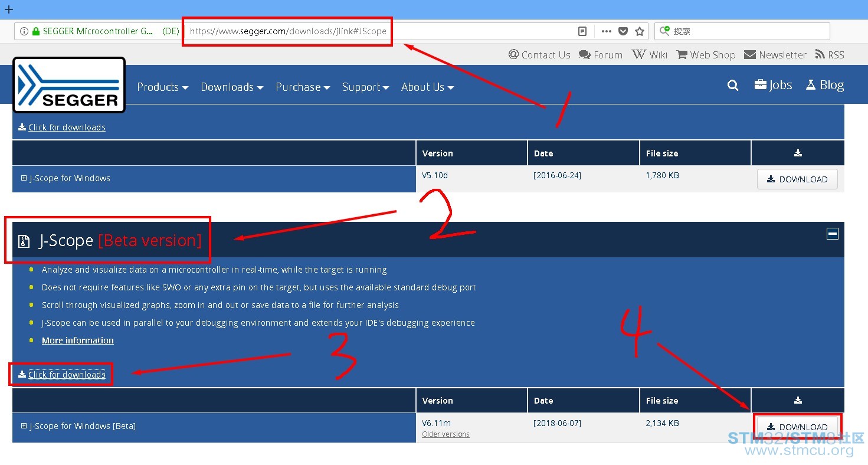This screenshot has width=868, height=465.
Task: Visit the Web Shop
Action: coord(706,55)
